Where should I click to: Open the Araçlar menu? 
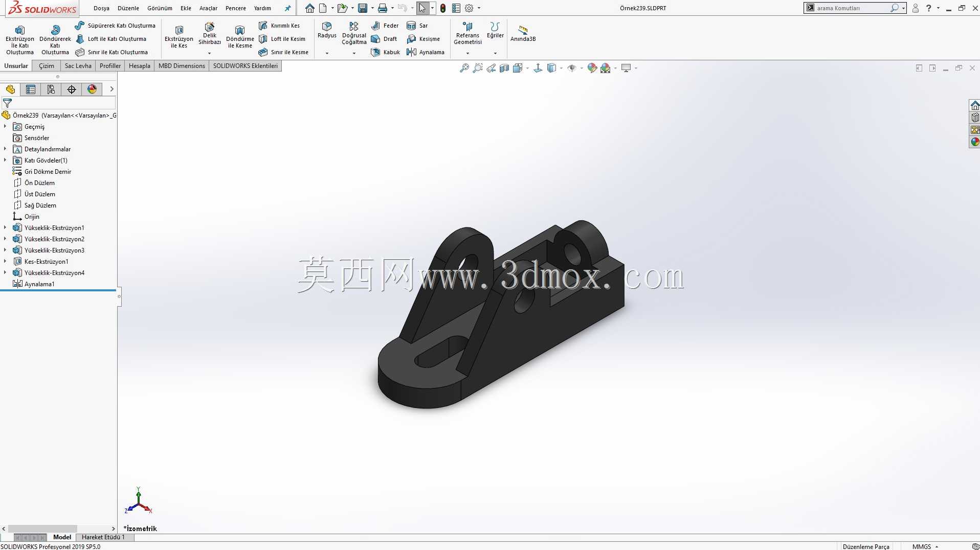coord(208,8)
